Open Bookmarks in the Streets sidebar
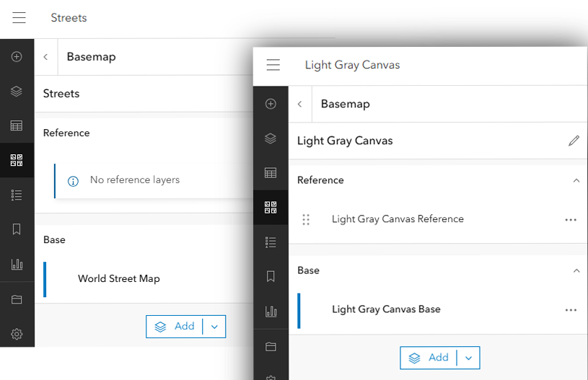 tap(17, 230)
